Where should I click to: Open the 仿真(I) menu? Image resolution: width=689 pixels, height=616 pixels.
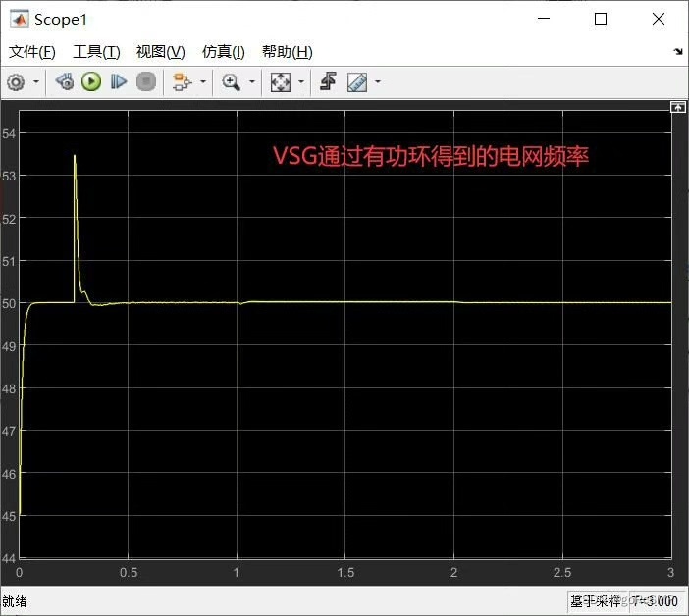[x=224, y=52]
